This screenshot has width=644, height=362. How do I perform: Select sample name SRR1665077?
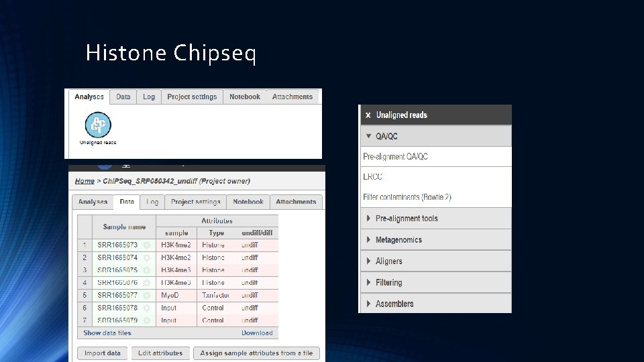tap(117, 295)
